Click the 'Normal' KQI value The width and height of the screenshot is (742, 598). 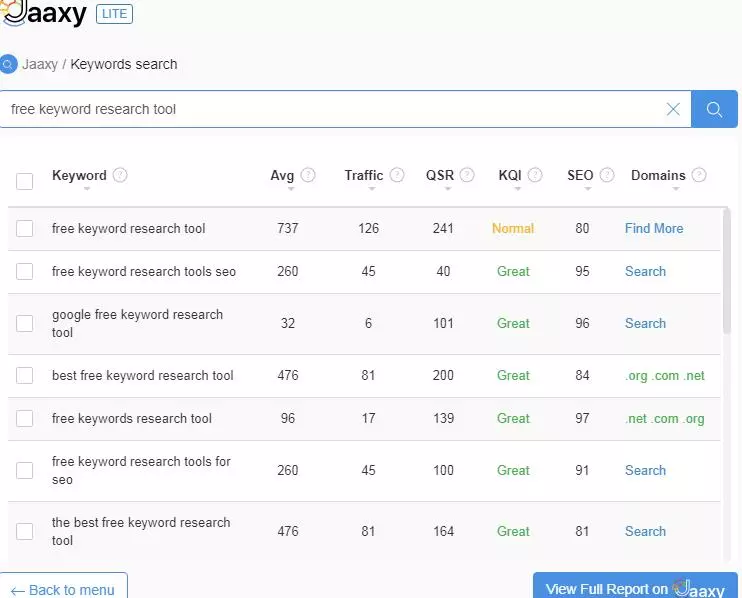tap(513, 229)
